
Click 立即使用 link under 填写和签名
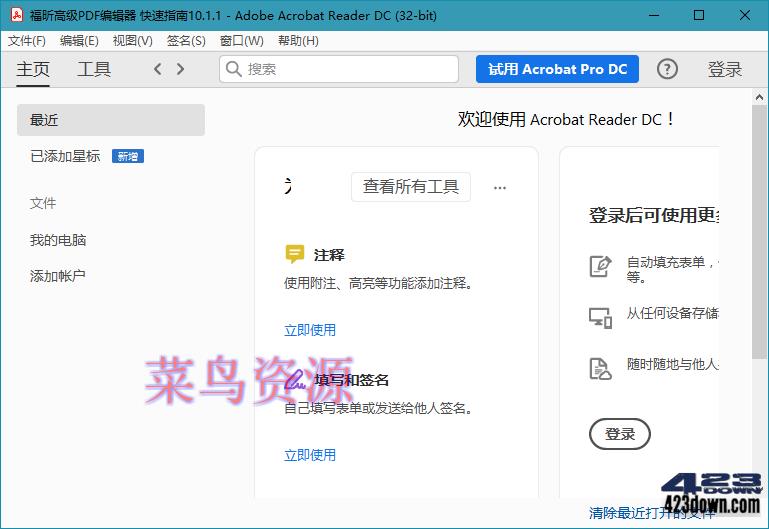[x=310, y=455]
